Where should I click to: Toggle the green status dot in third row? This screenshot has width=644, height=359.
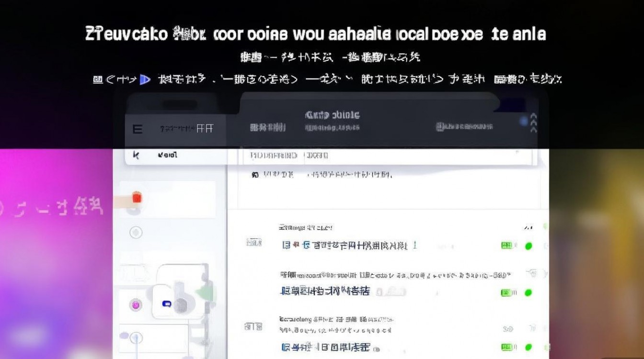tap(529, 347)
